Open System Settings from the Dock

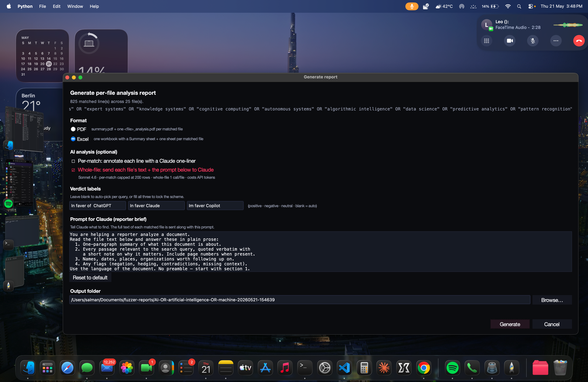tap(325, 368)
